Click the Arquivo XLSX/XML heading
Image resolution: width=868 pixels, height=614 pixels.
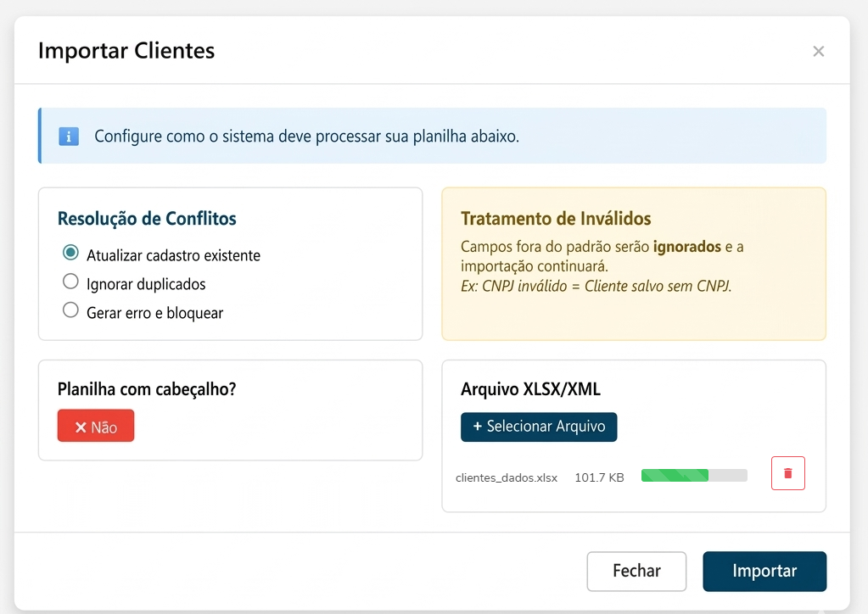pos(530,389)
